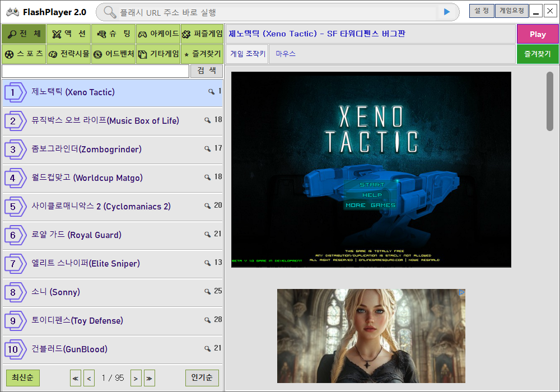Jump to the first page with «
Image resolution: width=560 pixels, height=392 pixels.
click(x=76, y=378)
